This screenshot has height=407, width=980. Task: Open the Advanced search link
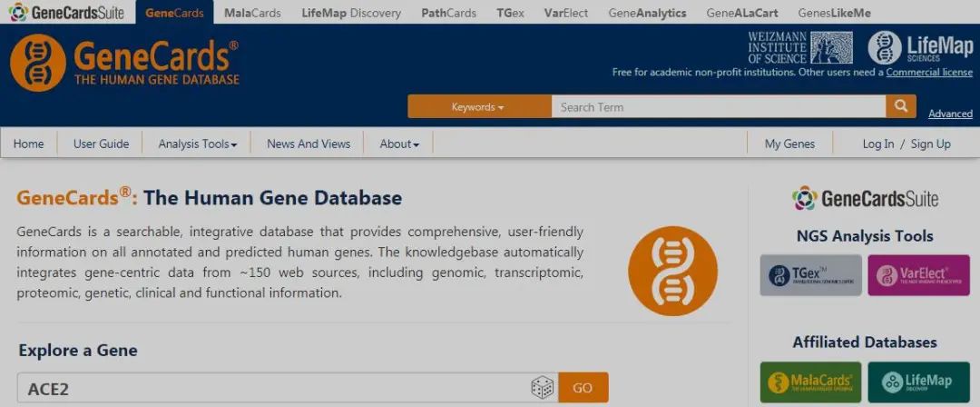coord(950,114)
